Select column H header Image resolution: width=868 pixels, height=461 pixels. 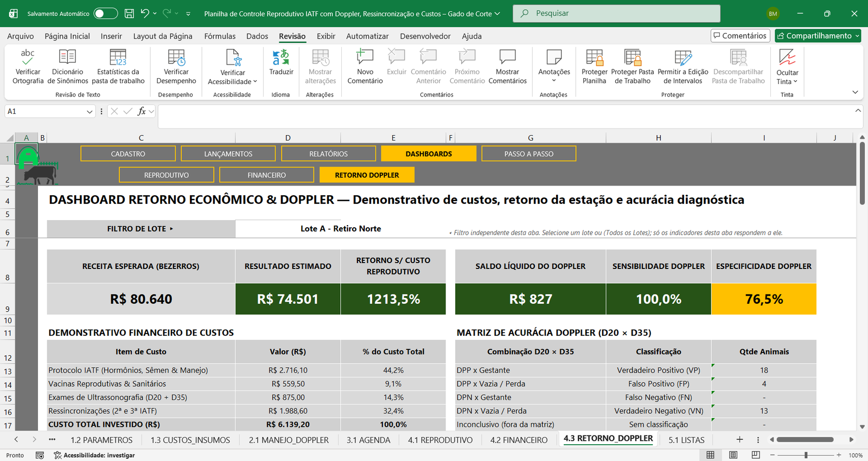point(658,138)
